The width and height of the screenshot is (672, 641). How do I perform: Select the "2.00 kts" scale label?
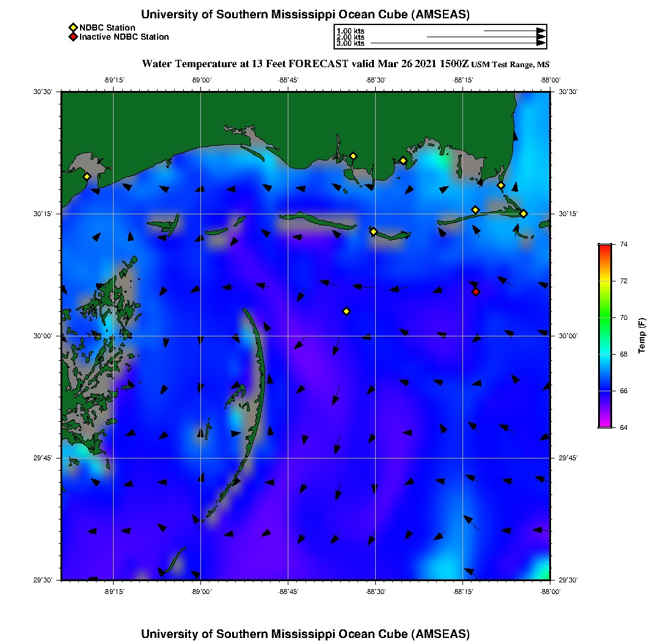pos(351,37)
